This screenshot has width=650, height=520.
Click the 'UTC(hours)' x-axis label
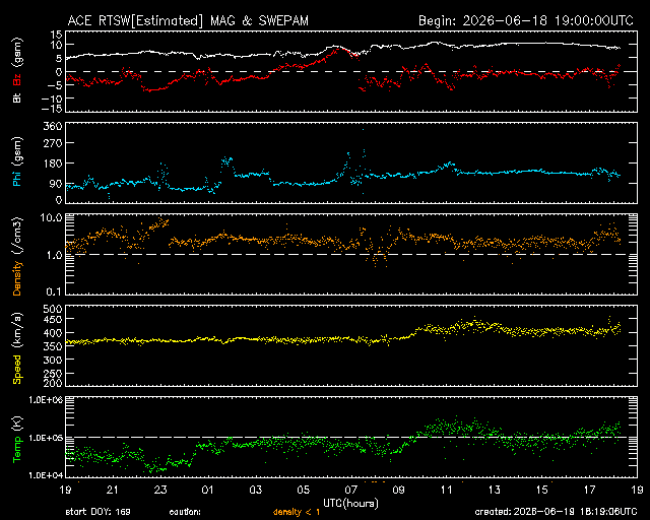(351, 503)
